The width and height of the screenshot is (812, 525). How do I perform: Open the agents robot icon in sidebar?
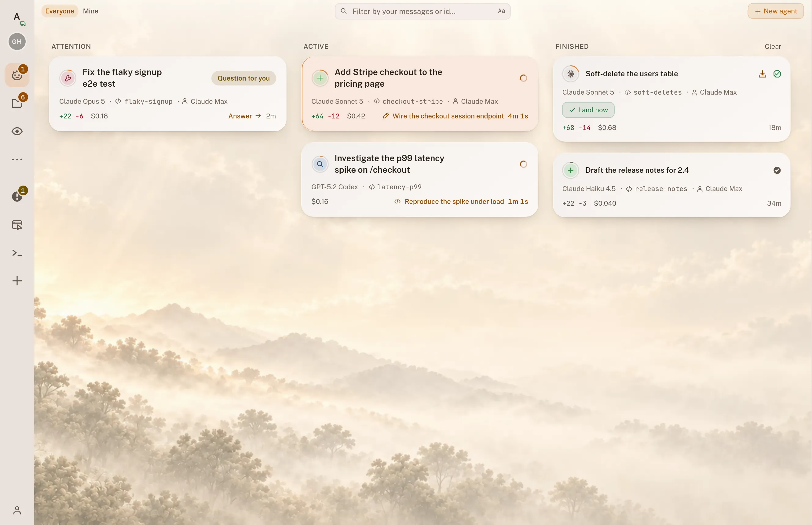click(17, 75)
